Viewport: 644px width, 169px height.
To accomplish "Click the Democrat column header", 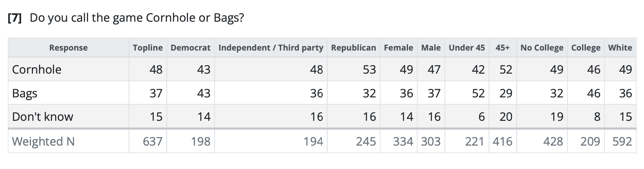I will (190, 48).
